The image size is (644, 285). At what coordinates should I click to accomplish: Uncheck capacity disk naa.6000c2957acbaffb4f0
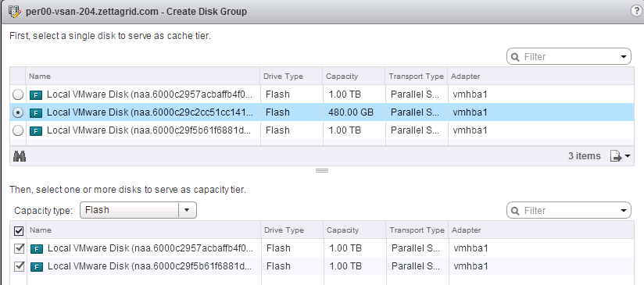19,248
